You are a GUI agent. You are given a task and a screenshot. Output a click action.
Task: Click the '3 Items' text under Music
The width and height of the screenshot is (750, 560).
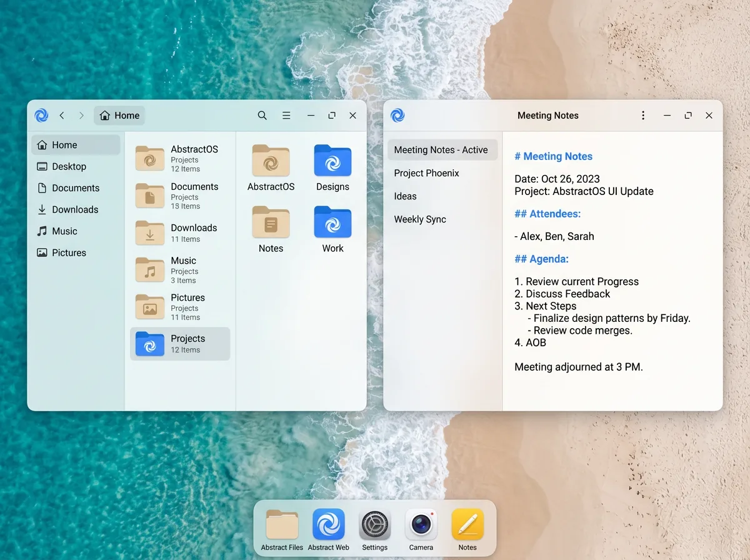coord(183,281)
